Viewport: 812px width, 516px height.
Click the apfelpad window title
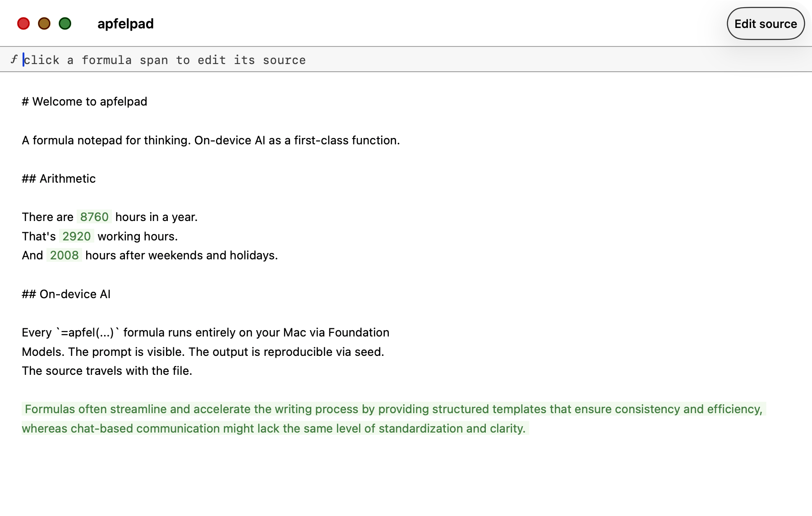click(x=125, y=24)
